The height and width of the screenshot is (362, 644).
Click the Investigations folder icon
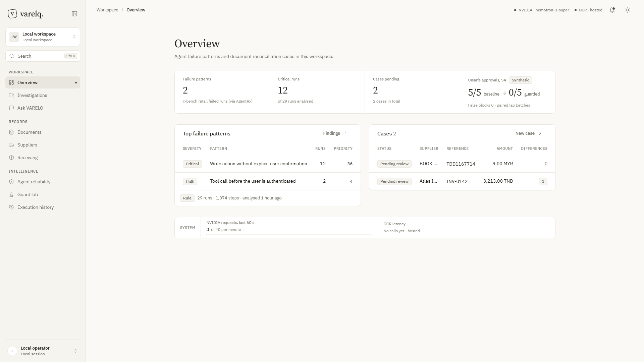click(x=11, y=95)
